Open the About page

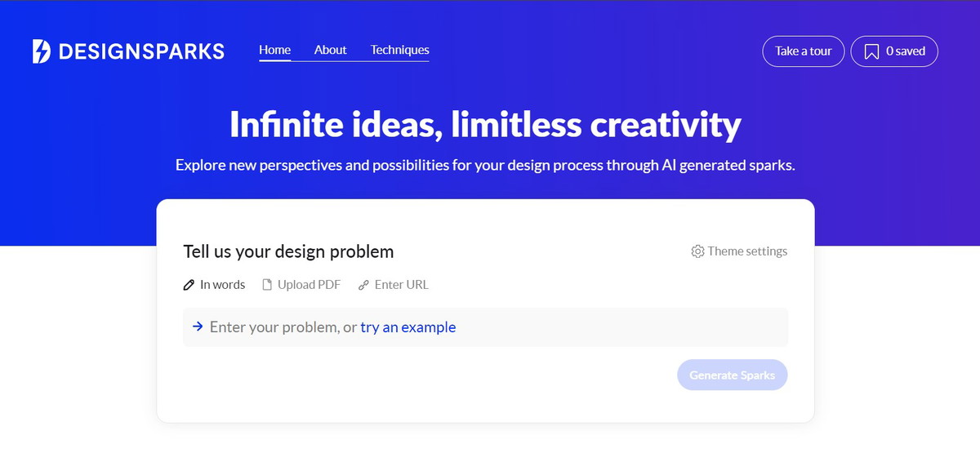click(330, 50)
